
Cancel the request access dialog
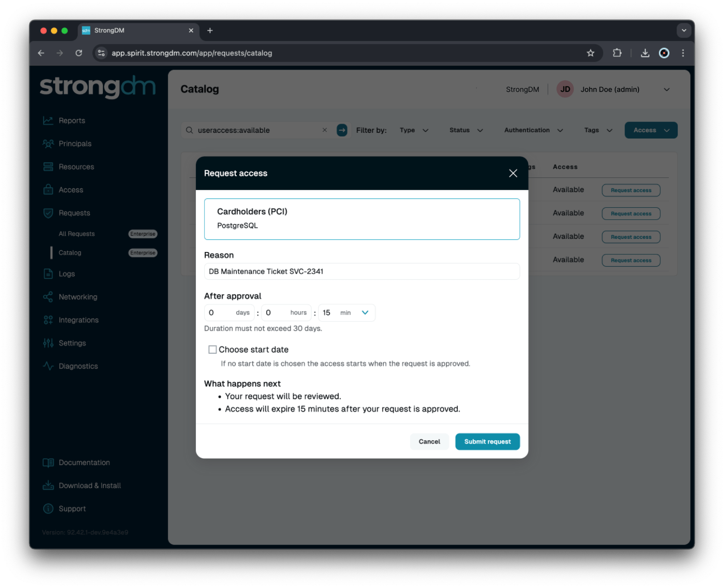click(x=429, y=441)
